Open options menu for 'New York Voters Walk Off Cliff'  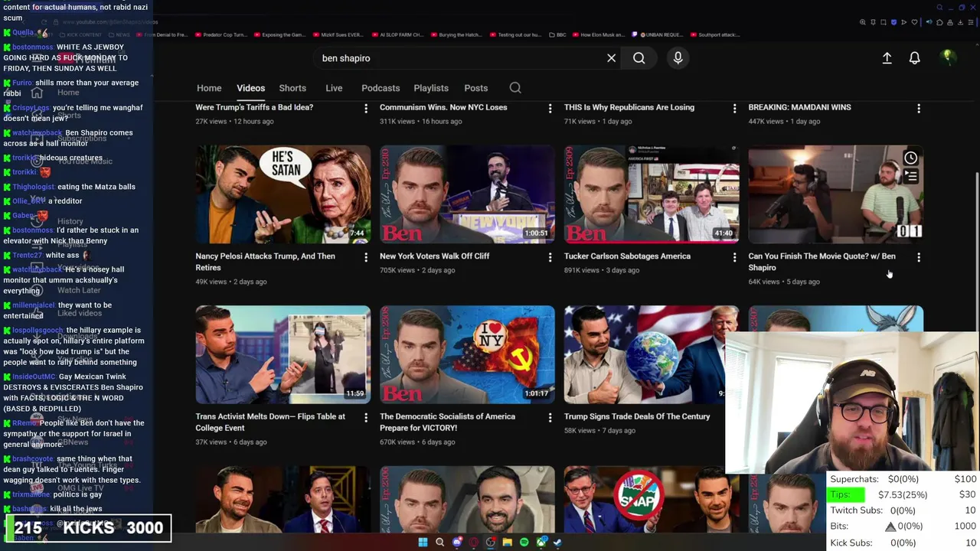550,257
